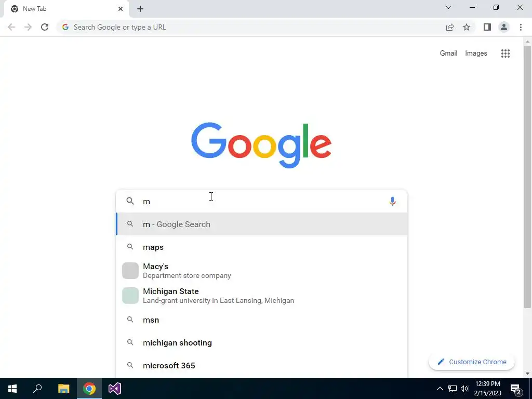
Task: Open Visual Studio from the taskbar
Action: click(x=115, y=389)
